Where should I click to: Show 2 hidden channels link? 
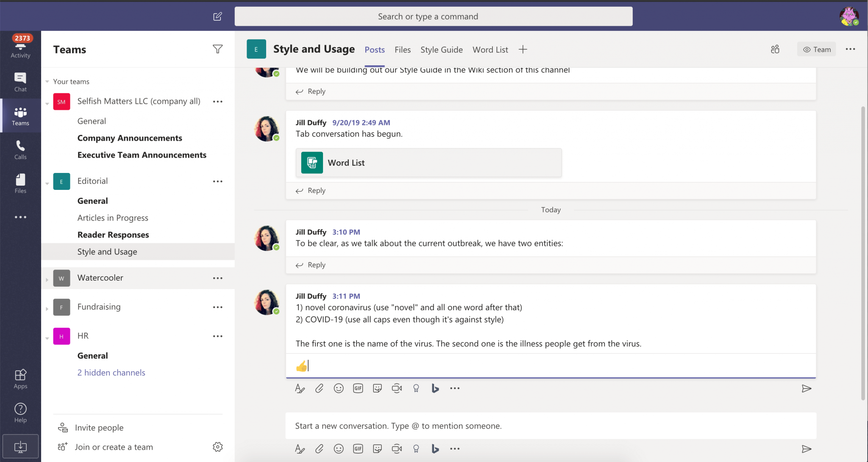111,373
